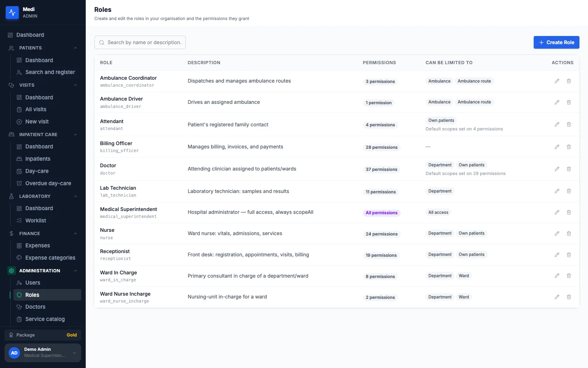Go to New visit page
This screenshot has height=368, width=588.
[x=47, y=121]
